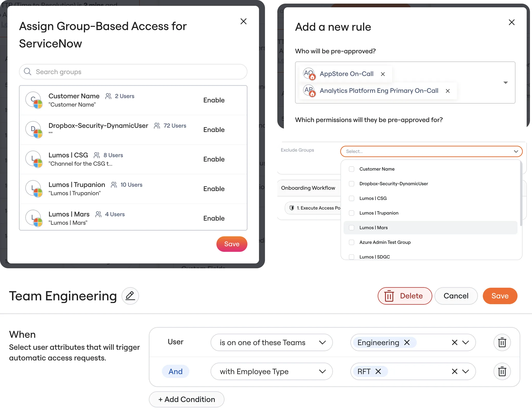Click into the Search groups field
Screen dimensions: 532x414
133,72
